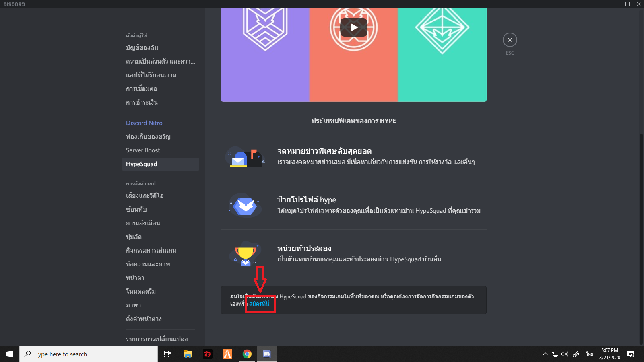Screen dimensions: 644x362
Task: Open Task View from the taskbar
Action: coord(167,354)
